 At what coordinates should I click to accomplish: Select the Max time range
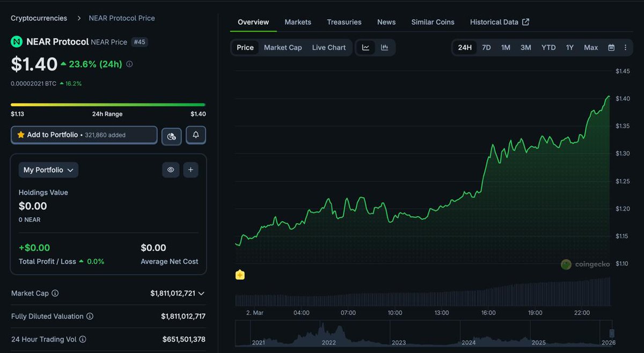click(x=591, y=48)
